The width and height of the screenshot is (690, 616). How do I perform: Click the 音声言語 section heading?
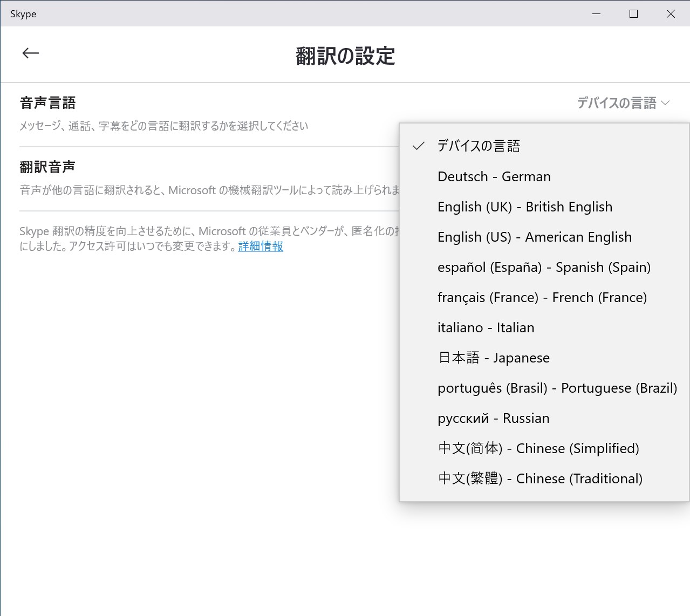tap(47, 102)
